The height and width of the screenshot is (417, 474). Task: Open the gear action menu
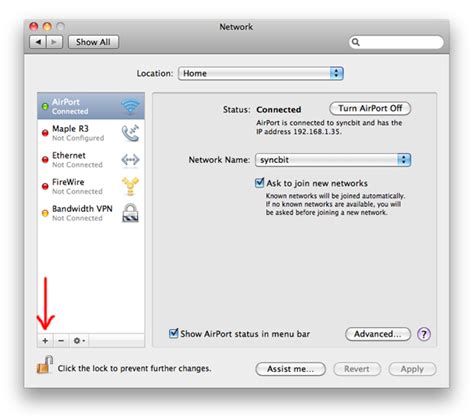click(79, 340)
